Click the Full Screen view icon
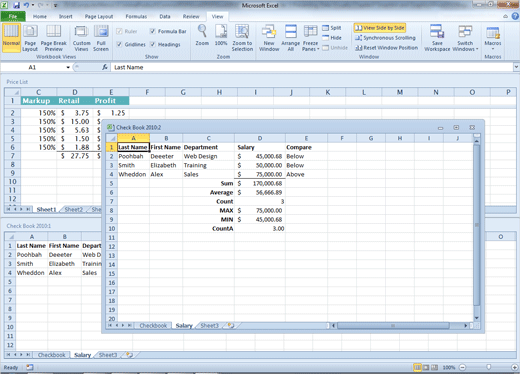 click(x=101, y=31)
